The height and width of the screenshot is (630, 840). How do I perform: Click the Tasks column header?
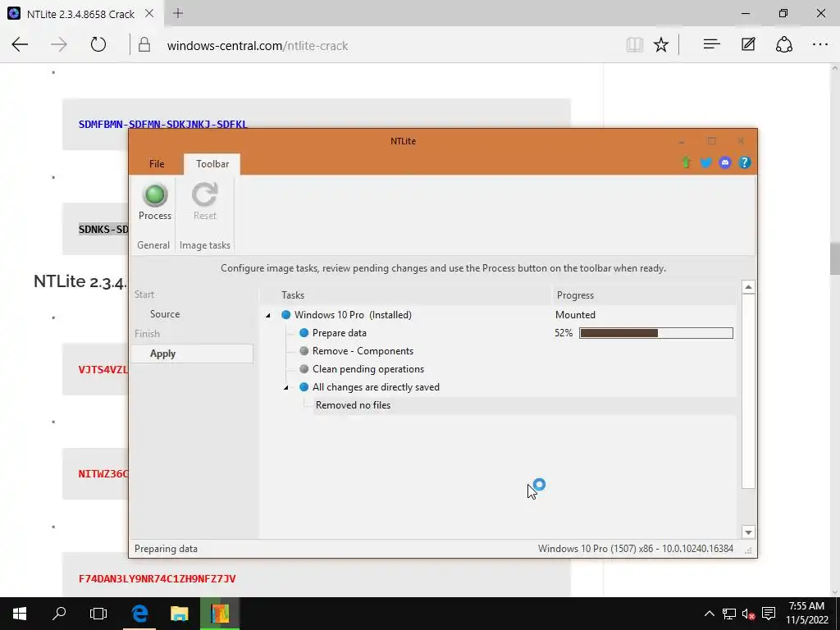pos(405,295)
